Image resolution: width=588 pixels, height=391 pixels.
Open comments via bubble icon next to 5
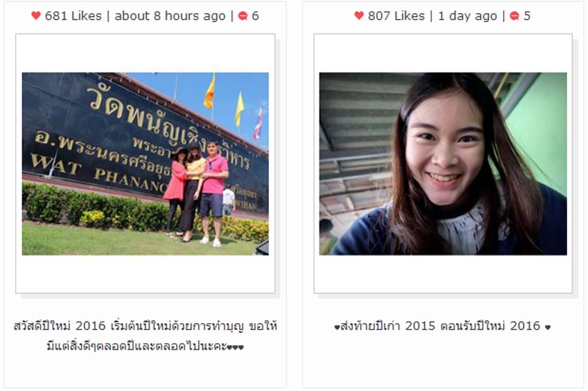pos(515,16)
